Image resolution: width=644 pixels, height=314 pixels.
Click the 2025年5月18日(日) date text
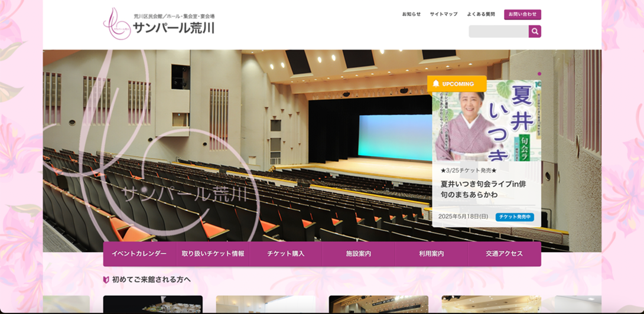[463, 216]
